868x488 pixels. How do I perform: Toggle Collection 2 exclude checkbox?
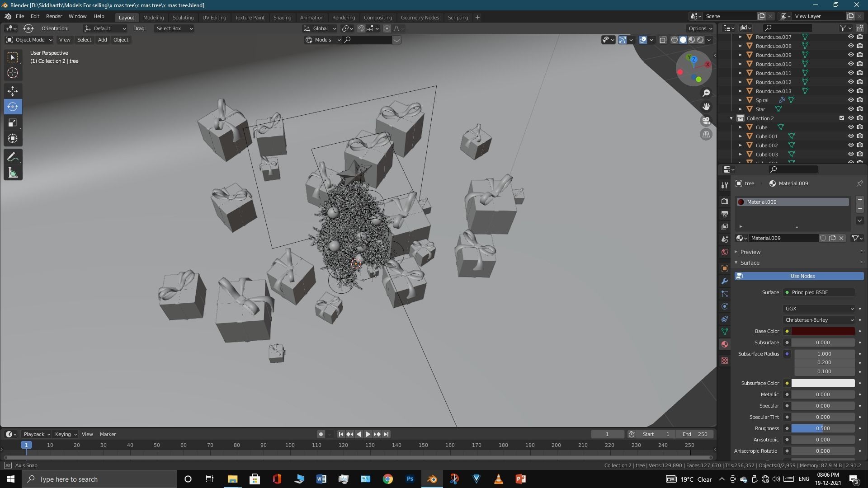click(x=841, y=118)
